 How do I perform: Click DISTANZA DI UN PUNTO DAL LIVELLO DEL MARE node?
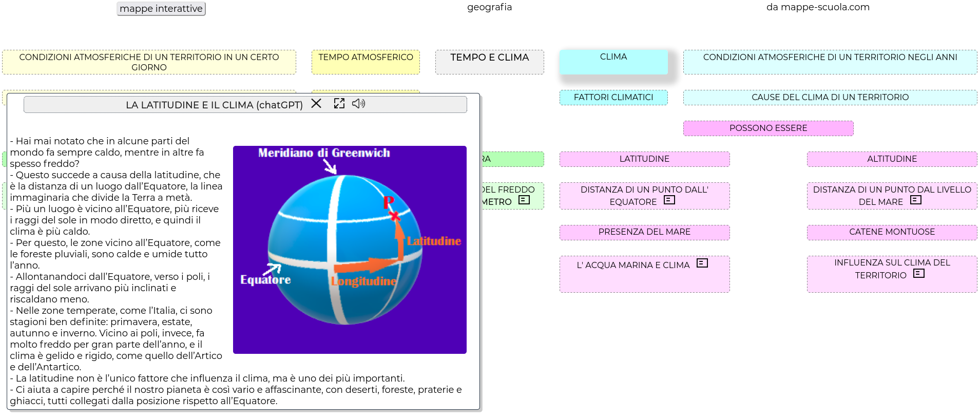click(x=892, y=196)
